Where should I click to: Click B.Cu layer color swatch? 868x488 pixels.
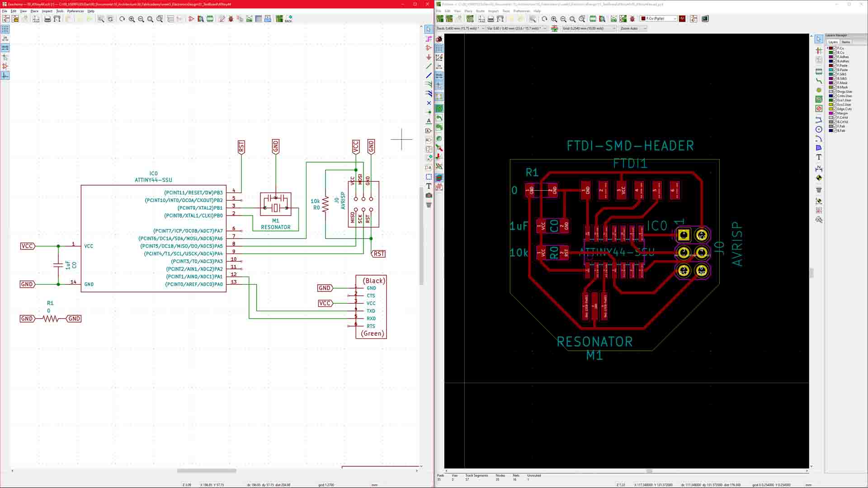831,52
